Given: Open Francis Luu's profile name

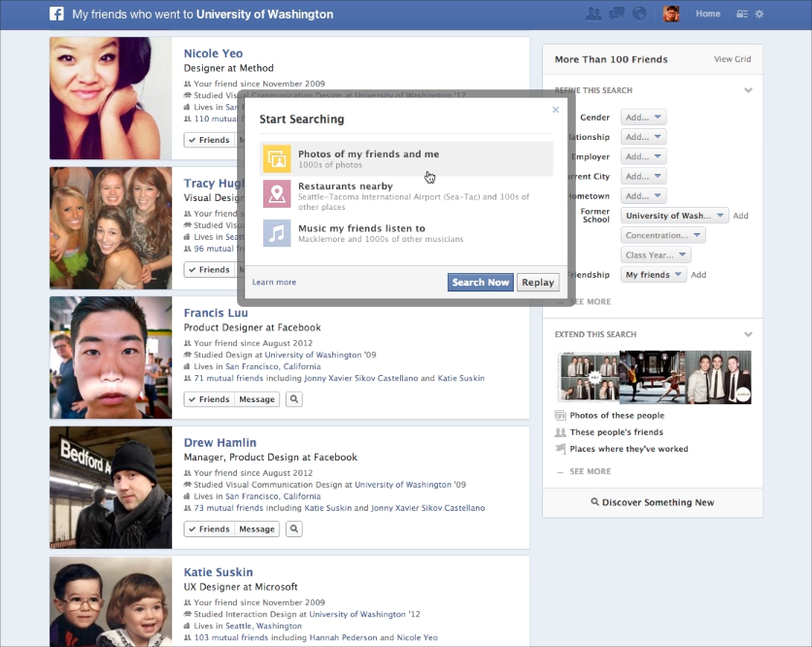Looking at the screenshot, I should point(216,313).
